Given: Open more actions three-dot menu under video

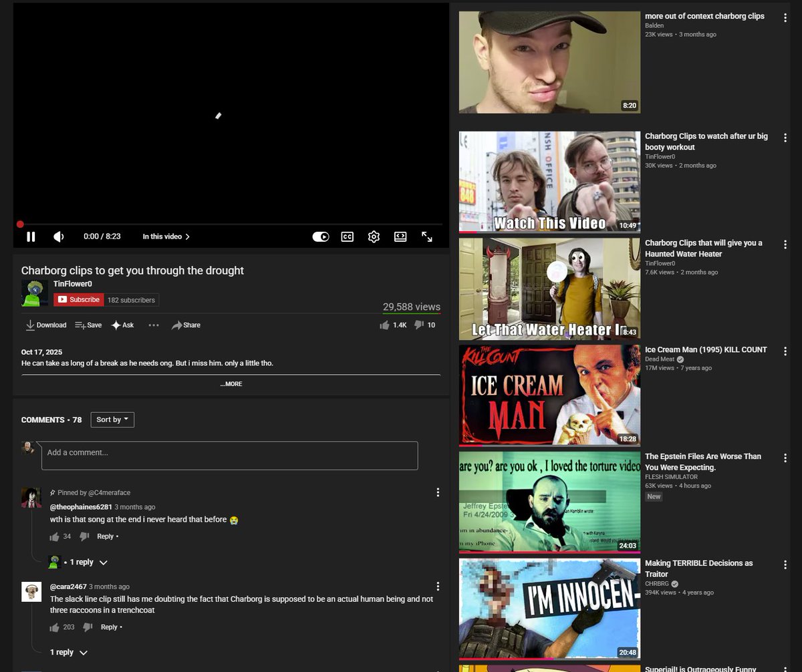Looking at the screenshot, I should (x=154, y=325).
